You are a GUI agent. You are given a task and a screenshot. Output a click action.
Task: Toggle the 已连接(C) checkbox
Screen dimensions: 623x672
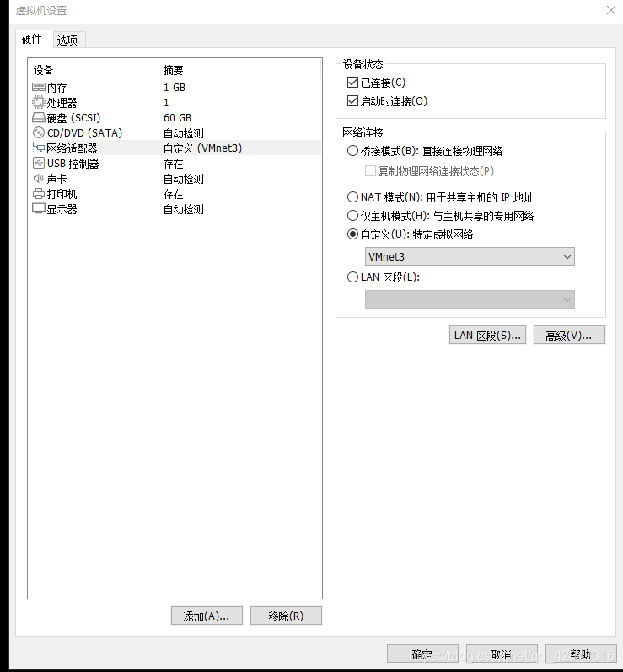[x=352, y=82]
